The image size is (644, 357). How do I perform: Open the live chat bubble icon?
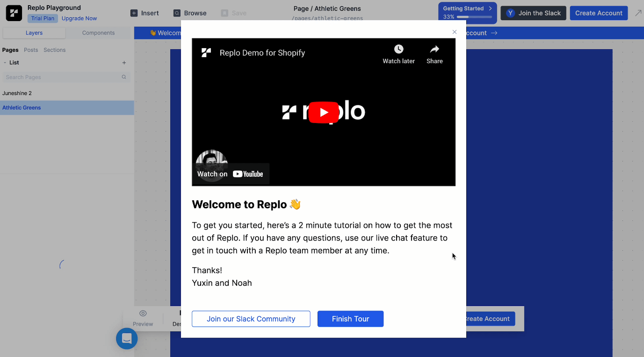(127, 339)
